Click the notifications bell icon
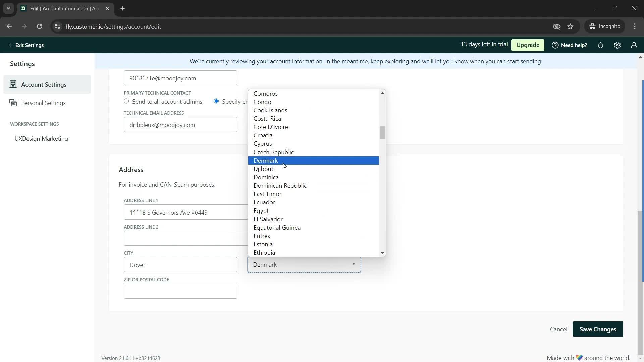 click(601, 45)
